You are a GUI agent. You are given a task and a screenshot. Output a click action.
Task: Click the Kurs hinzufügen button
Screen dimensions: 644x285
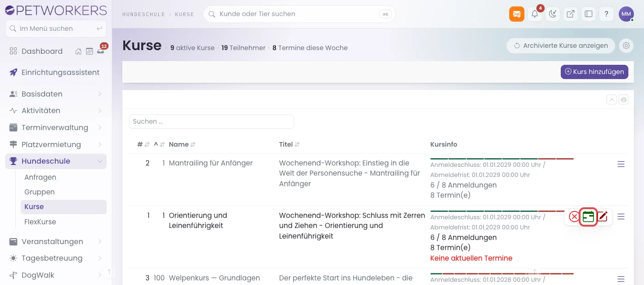point(594,72)
